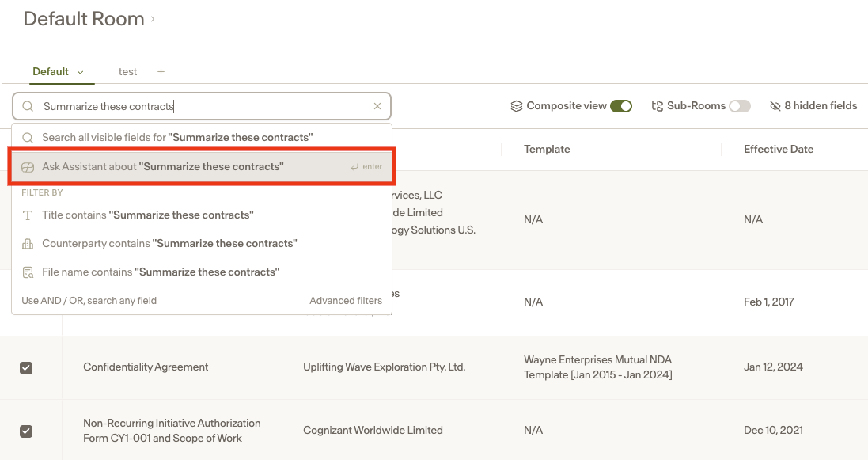Screen dimensions: 868x460
Task: Click Wayne Enterprises Mutual NDA Template cell
Action: click(x=598, y=367)
